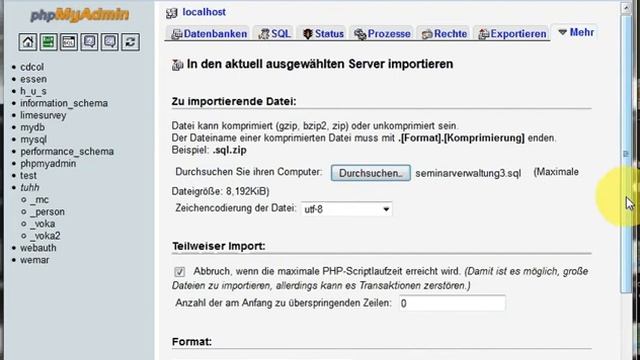Open the _voka2 sub-database

(x=46, y=236)
